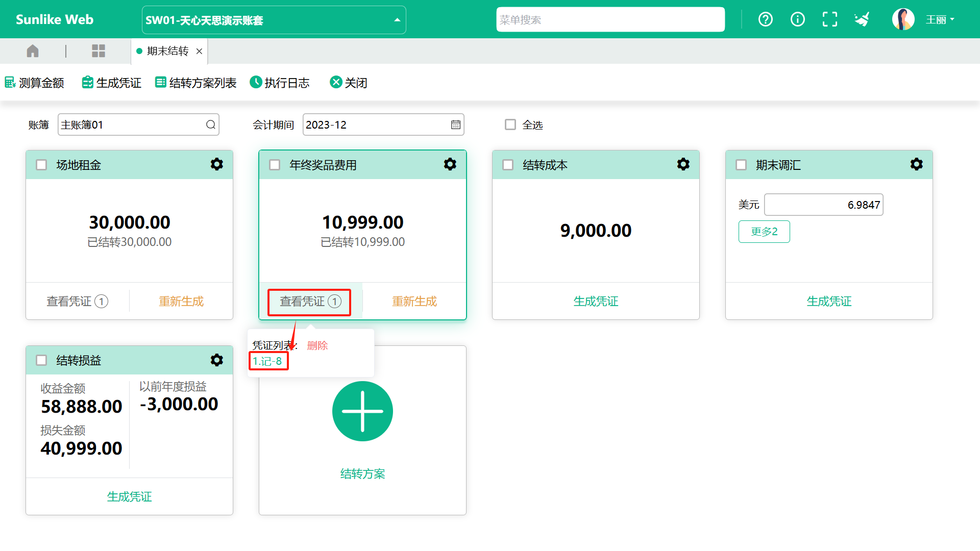Screen dimensions: 980x551
Task: Click 重新生成 on 年终奖品费用 card
Action: click(x=414, y=302)
